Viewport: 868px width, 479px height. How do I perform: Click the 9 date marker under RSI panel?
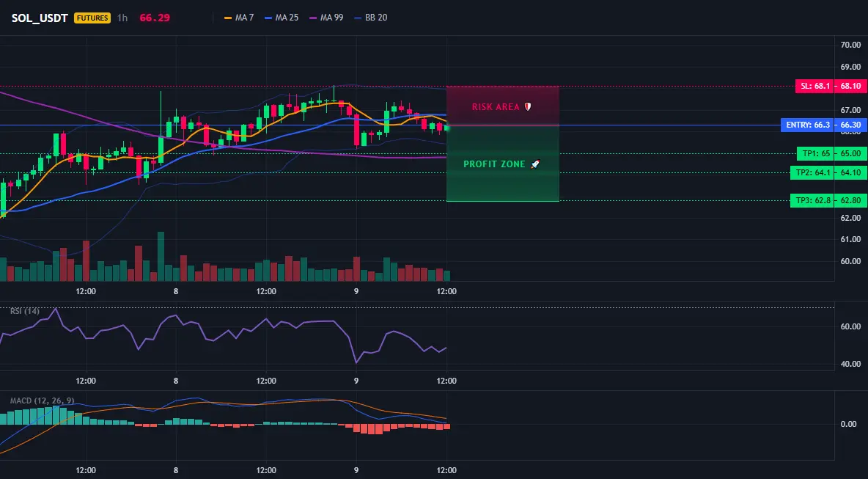(356, 381)
